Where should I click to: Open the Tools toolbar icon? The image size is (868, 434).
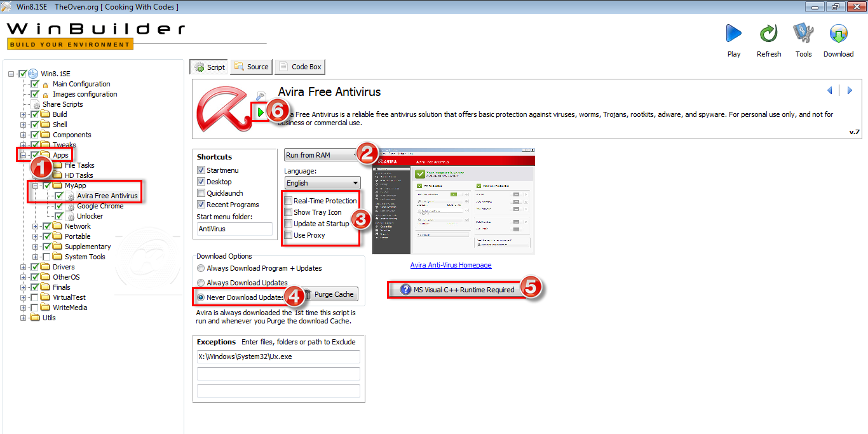804,34
